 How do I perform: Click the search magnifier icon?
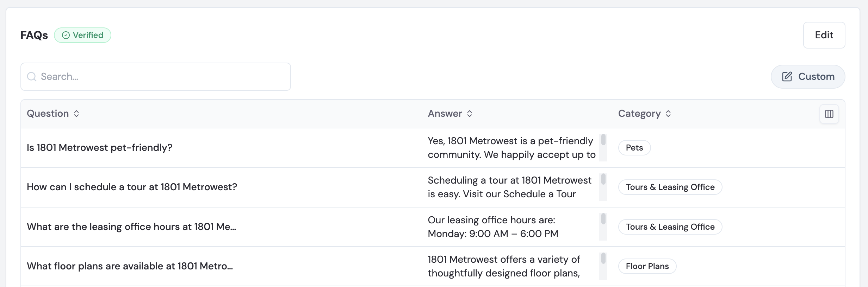pyautogui.click(x=32, y=77)
